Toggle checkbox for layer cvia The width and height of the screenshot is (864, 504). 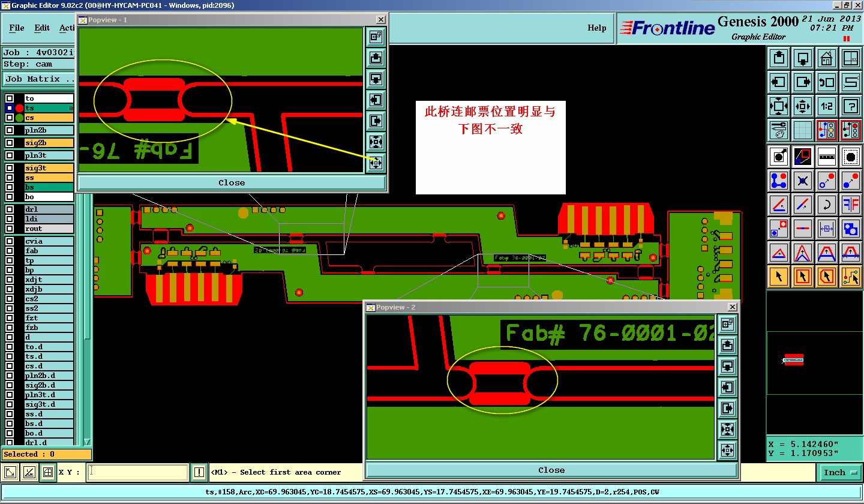tap(10, 241)
